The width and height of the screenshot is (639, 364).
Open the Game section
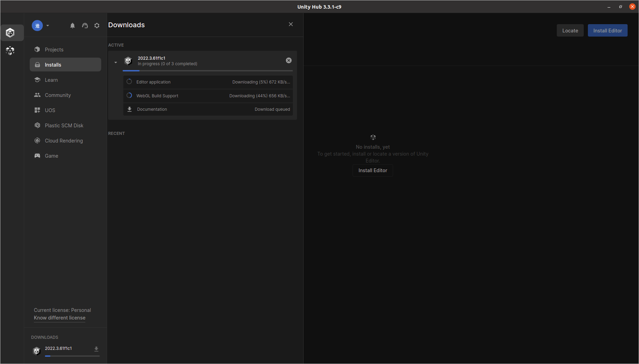tap(65, 156)
